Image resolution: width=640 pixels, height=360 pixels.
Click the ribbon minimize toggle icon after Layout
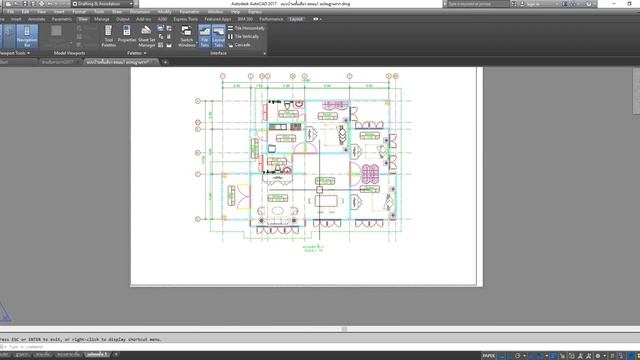pos(317,19)
